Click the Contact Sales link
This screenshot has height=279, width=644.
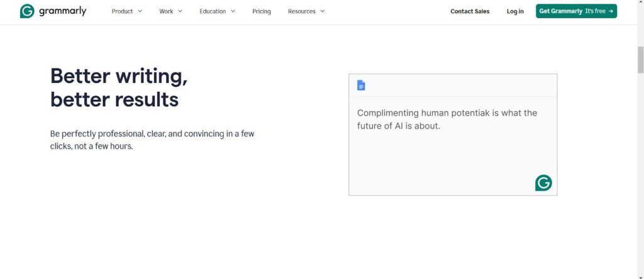(470, 11)
